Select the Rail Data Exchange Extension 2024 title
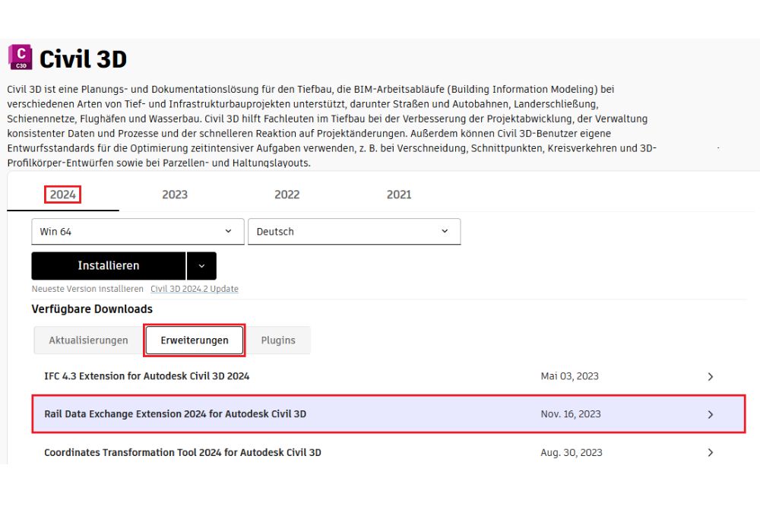This screenshot has height=532, width=760. pyautogui.click(x=176, y=414)
